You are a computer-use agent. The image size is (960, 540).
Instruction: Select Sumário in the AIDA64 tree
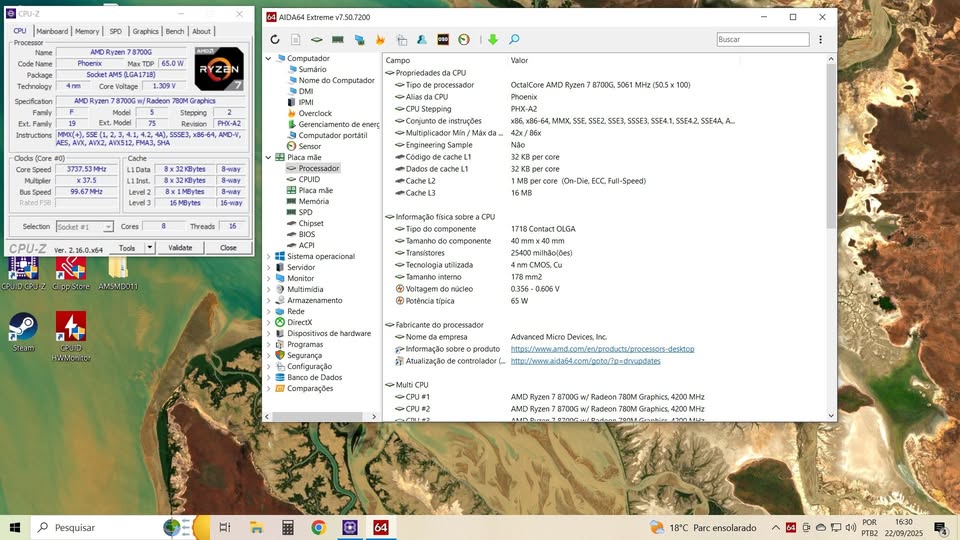(312, 69)
